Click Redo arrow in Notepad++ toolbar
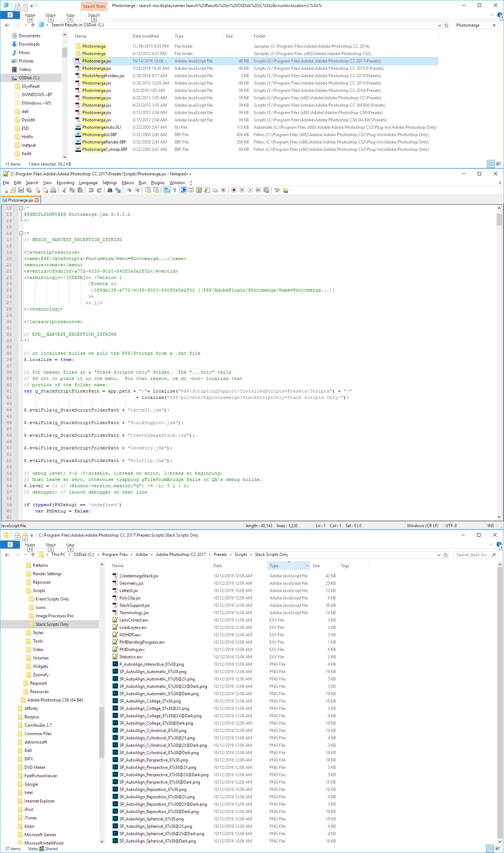The width and height of the screenshot is (504, 853). 99,190
